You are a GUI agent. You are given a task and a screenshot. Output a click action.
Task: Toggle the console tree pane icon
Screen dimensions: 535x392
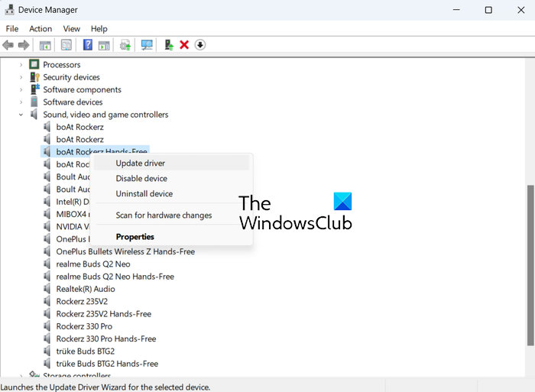(x=45, y=45)
